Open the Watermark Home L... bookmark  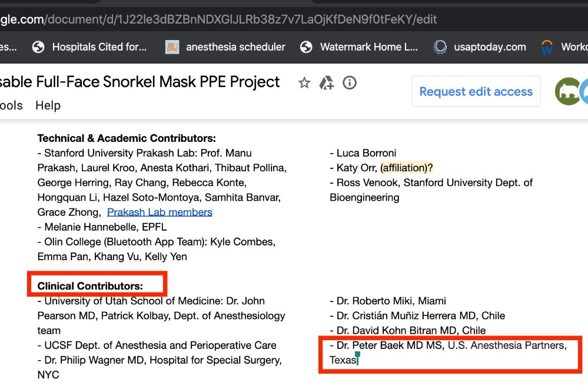pos(359,47)
